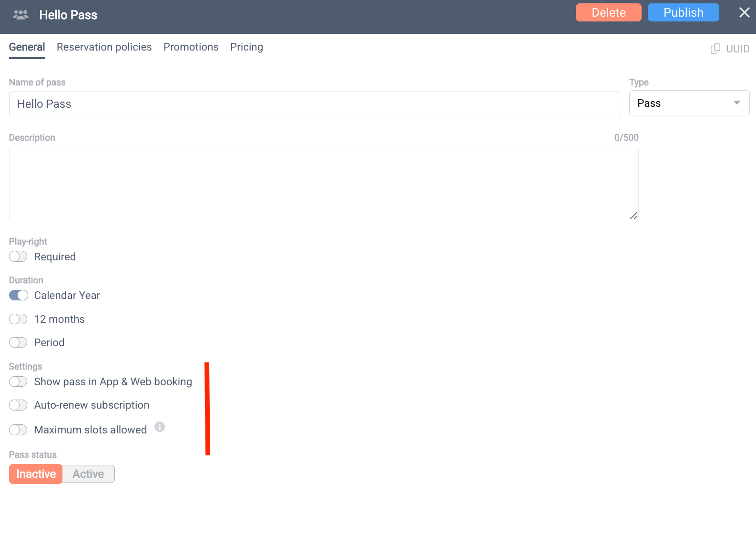Click the description resize handle corner
Screen dimensions: 756x555
tap(633, 216)
